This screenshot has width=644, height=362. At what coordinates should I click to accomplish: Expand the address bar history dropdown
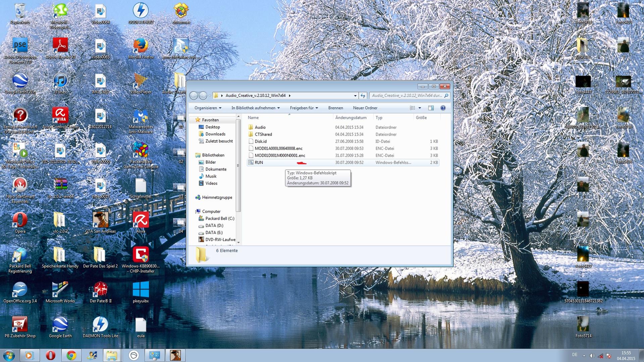(355, 96)
